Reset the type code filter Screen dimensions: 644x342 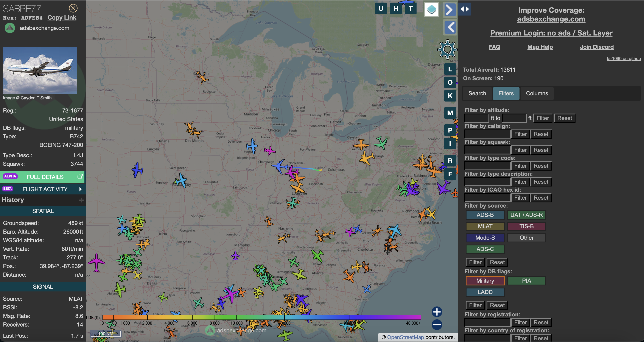point(541,166)
